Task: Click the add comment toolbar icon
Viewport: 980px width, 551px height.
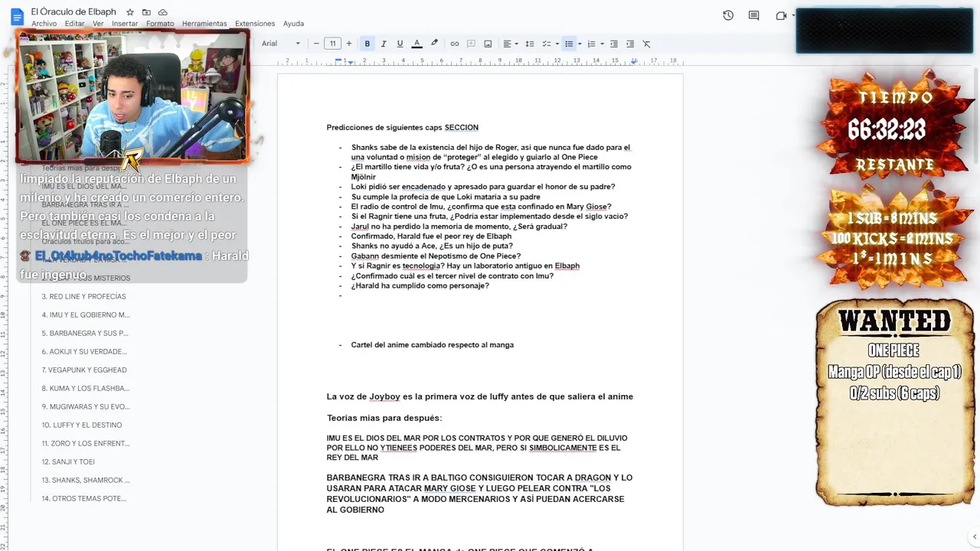Action: 471,44
